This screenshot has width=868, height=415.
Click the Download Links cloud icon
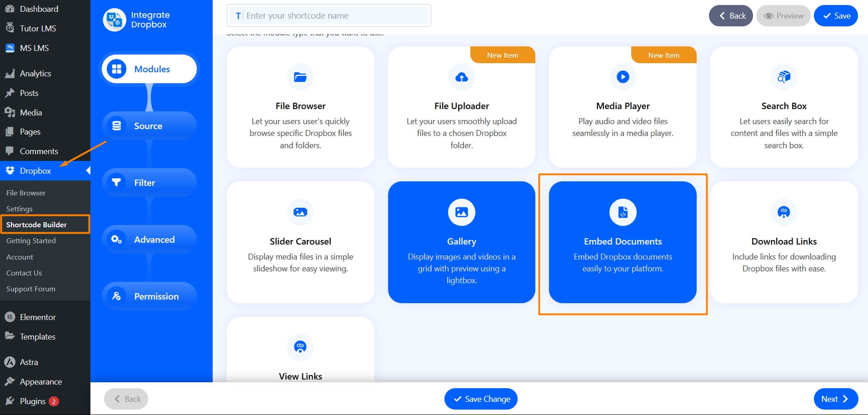pos(784,212)
